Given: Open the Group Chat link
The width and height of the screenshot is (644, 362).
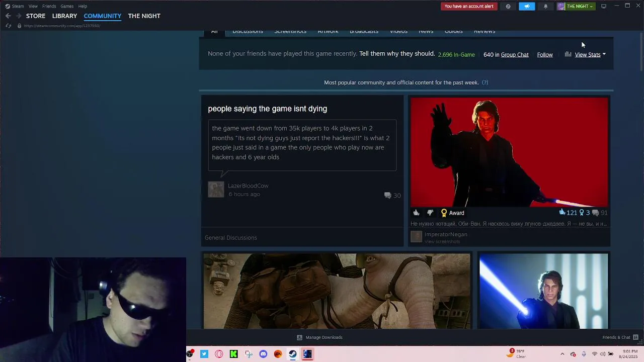Looking at the screenshot, I should 515,55.
